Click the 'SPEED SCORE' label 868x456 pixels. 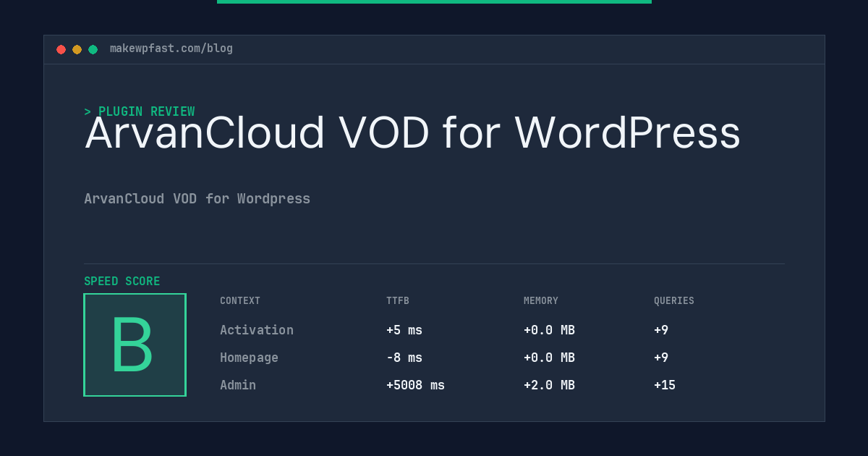[x=122, y=282]
